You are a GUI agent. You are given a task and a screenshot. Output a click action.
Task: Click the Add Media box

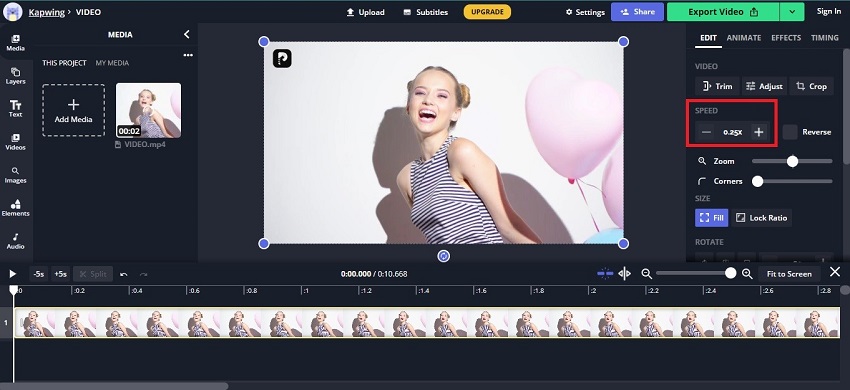pos(74,110)
